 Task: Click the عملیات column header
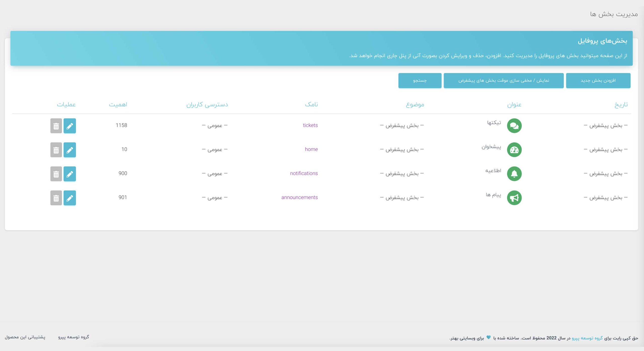pyautogui.click(x=66, y=105)
